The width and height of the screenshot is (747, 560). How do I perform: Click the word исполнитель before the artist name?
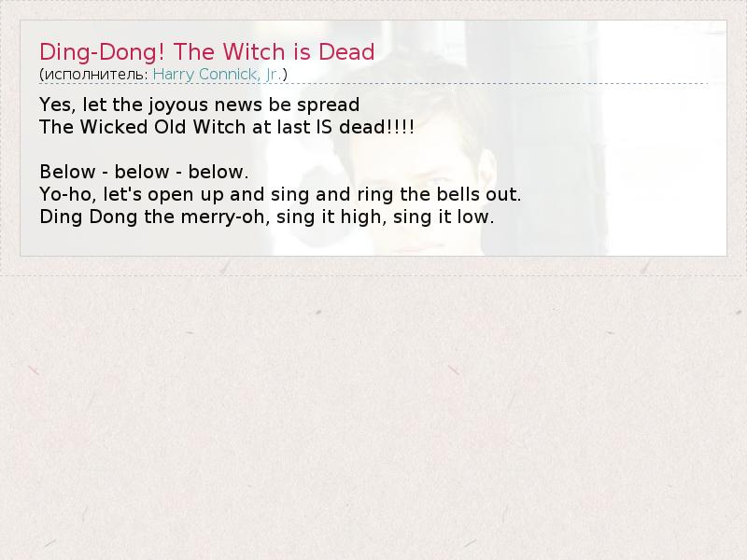(96, 75)
